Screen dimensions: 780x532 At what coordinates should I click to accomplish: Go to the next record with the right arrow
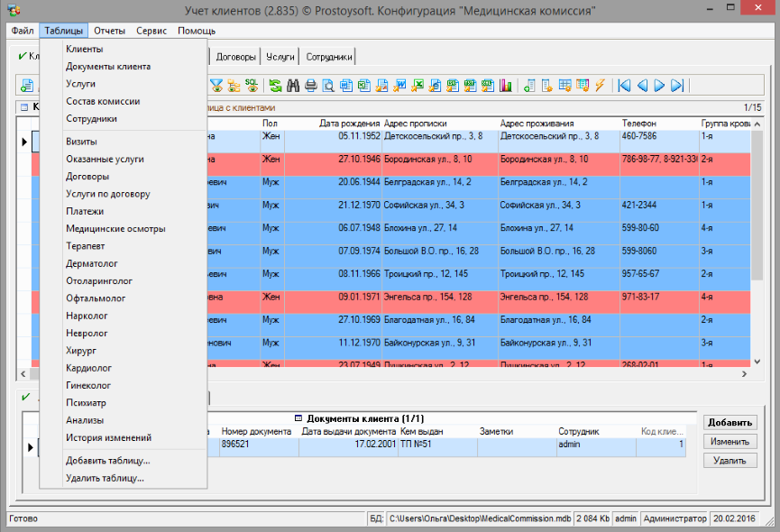click(x=659, y=86)
